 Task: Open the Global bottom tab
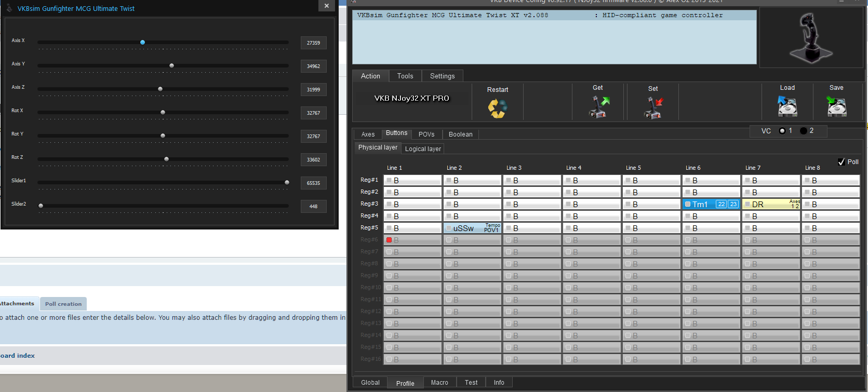click(370, 383)
